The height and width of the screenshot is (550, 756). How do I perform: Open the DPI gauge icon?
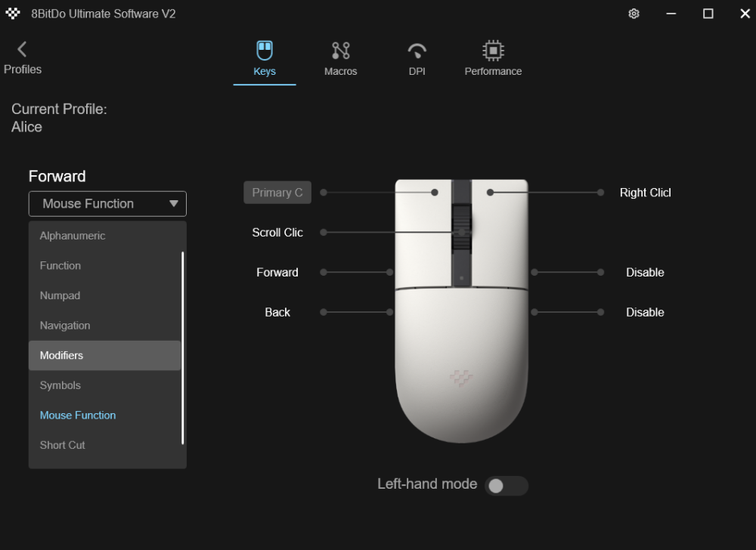point(417,51)
